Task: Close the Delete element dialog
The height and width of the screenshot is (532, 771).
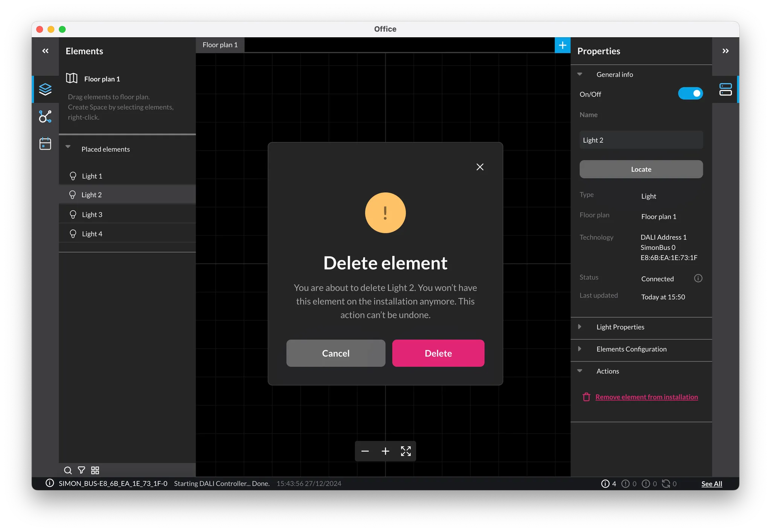Action: click(x=480, y=167)
